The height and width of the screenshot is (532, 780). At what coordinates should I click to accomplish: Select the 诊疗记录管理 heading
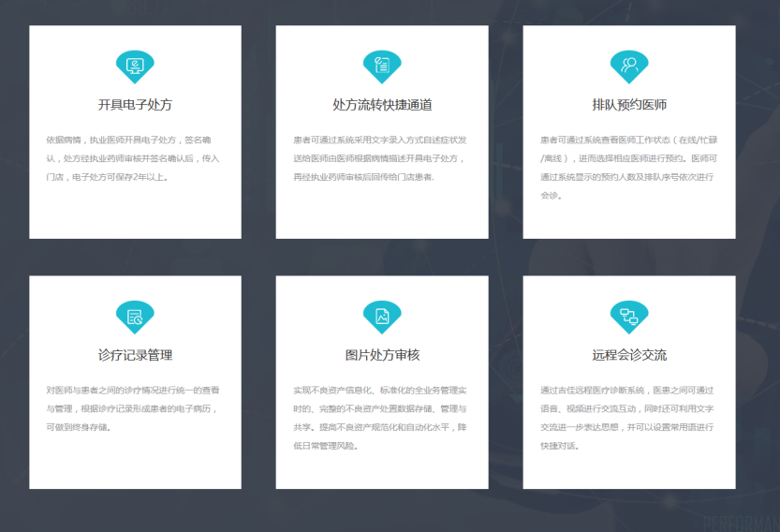(x=135, y=355)
